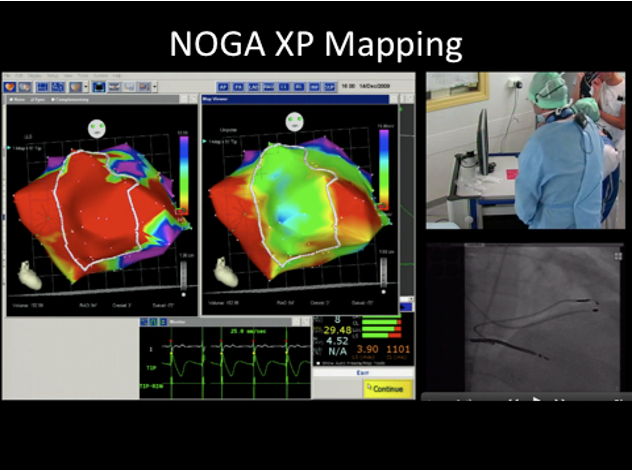Click the heart icon in the top toolbar

10,87
